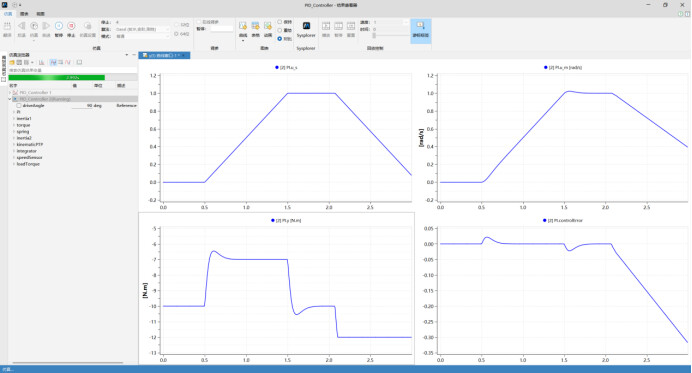The width and height of the screenshot is (692, 373).
Task: Expand the torque tree node
Action: 14,125
